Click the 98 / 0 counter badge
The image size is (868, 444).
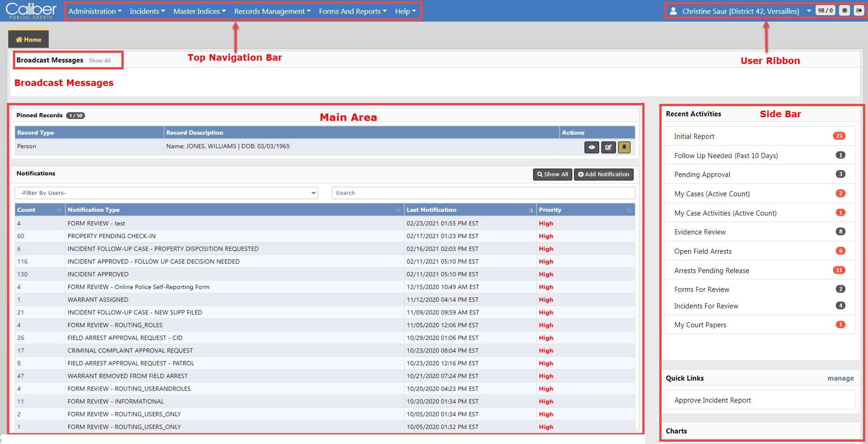tap(825, 11)
